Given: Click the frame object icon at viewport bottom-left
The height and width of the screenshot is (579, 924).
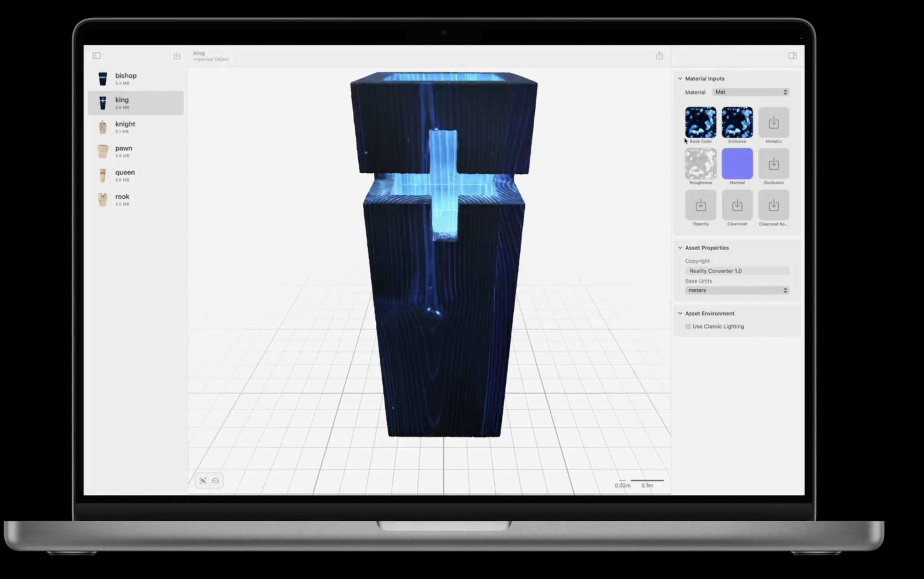Looking at the screenshot, I should tap(203, 481).
